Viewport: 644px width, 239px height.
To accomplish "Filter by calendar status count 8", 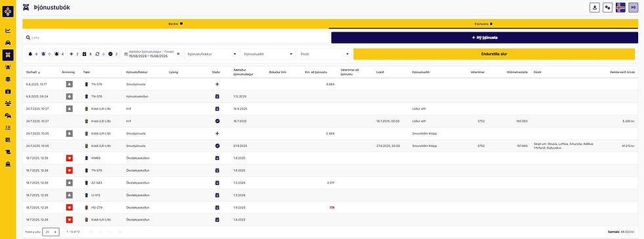I will 87,54.
